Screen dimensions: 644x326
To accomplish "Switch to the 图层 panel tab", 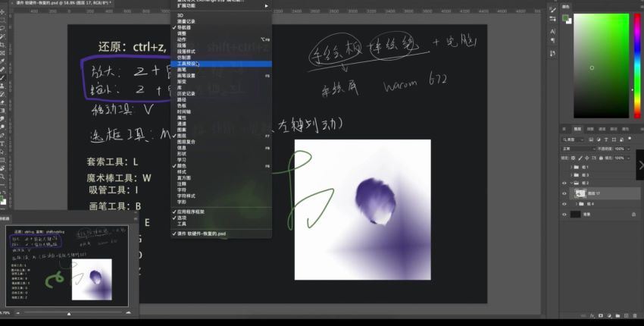I will point(577,129).
